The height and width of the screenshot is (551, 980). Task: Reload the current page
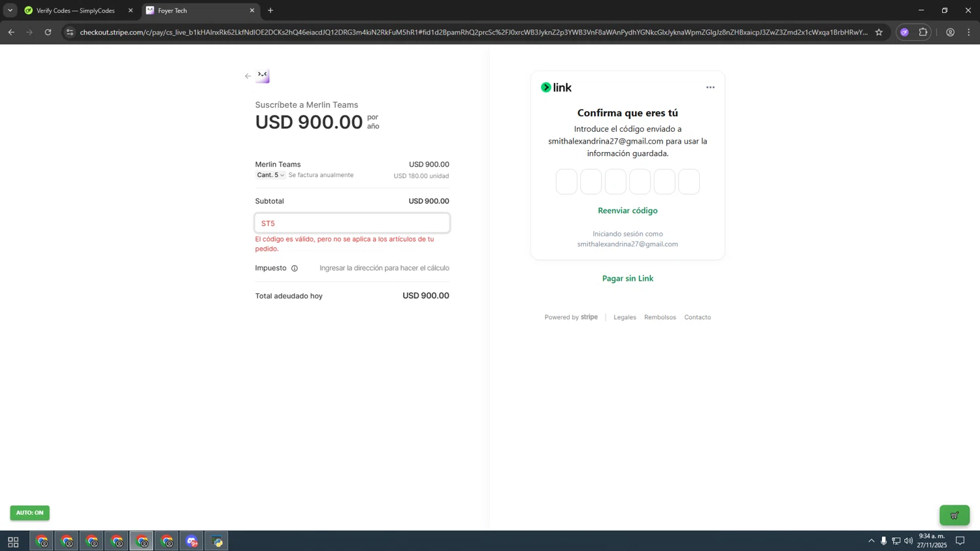coord(48,32)
